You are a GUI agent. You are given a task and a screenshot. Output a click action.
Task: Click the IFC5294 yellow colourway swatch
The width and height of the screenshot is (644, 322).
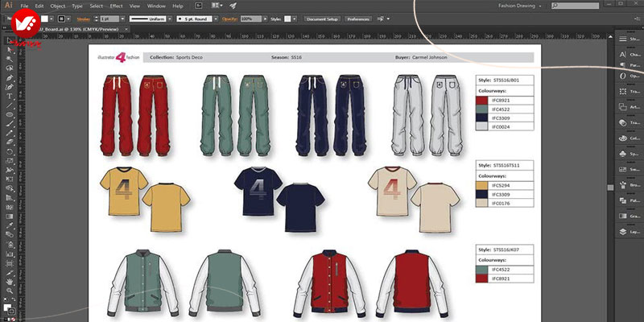(x=481, y=185)
